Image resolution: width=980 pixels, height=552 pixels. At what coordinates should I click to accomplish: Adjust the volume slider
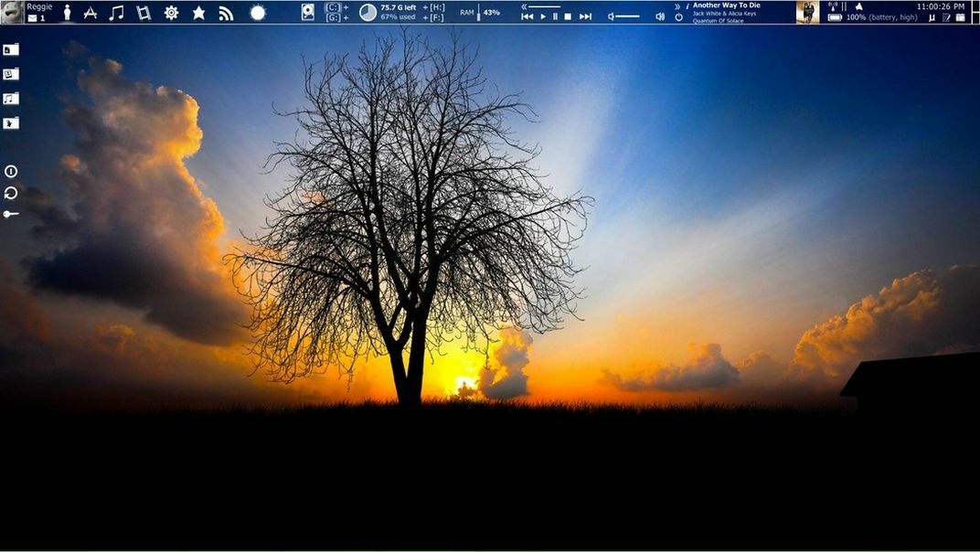(627, 16)
